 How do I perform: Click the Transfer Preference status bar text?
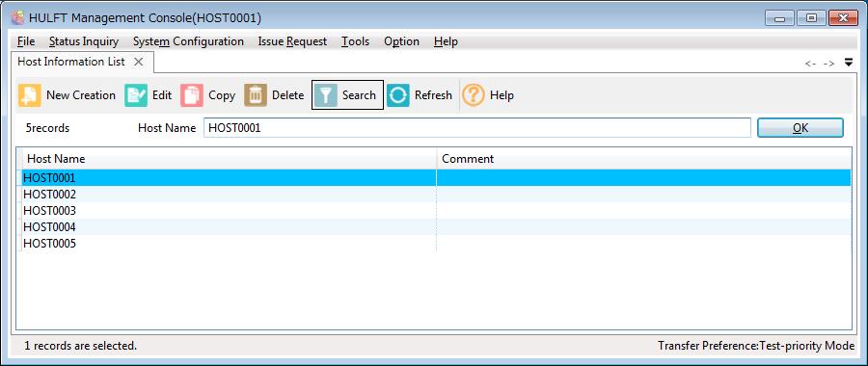756,346
